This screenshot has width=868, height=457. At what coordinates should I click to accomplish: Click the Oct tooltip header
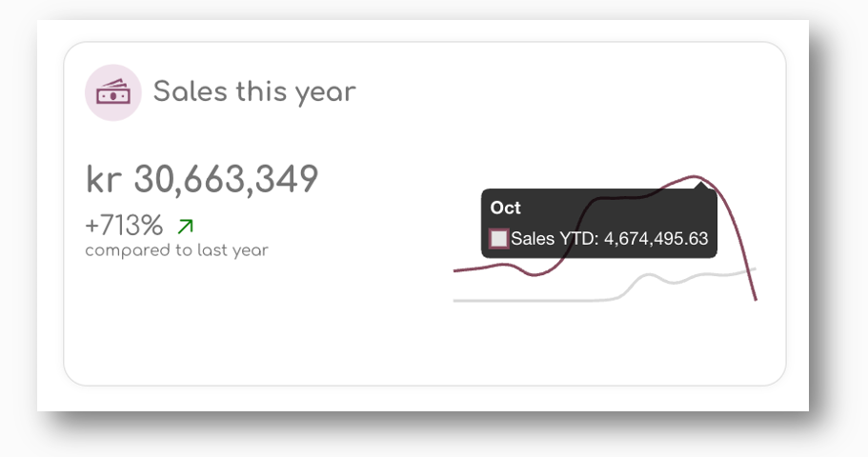[x=505, y=208]
